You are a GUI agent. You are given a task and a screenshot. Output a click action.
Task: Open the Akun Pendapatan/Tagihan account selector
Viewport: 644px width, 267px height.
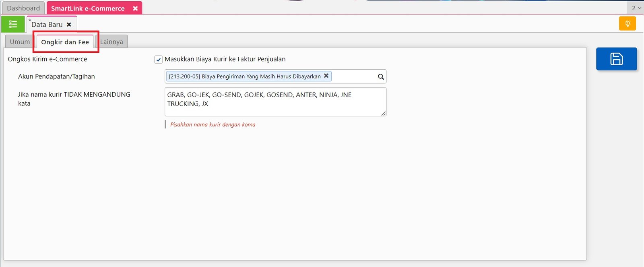coord(353,77)
